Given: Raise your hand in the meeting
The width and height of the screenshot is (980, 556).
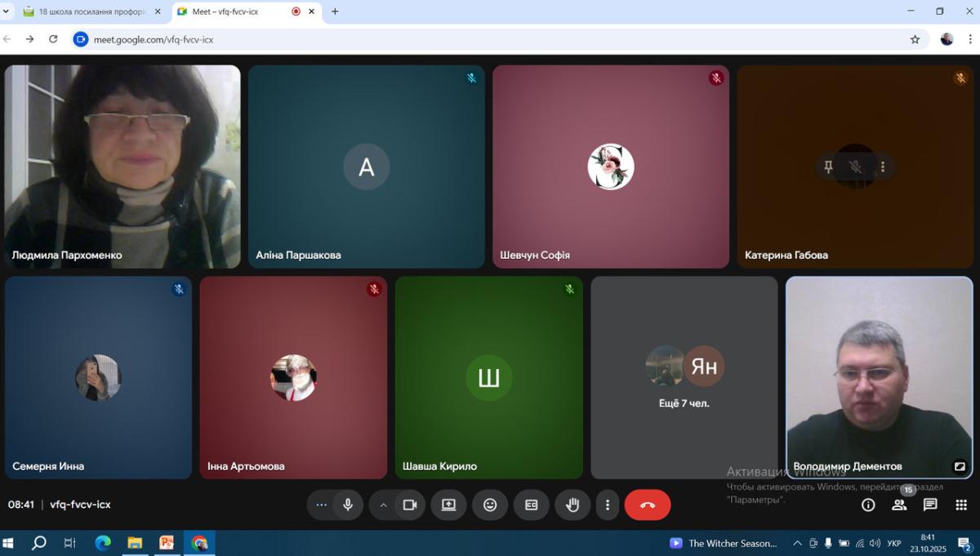Looking at the screenshot, I should tap(572, 505).
